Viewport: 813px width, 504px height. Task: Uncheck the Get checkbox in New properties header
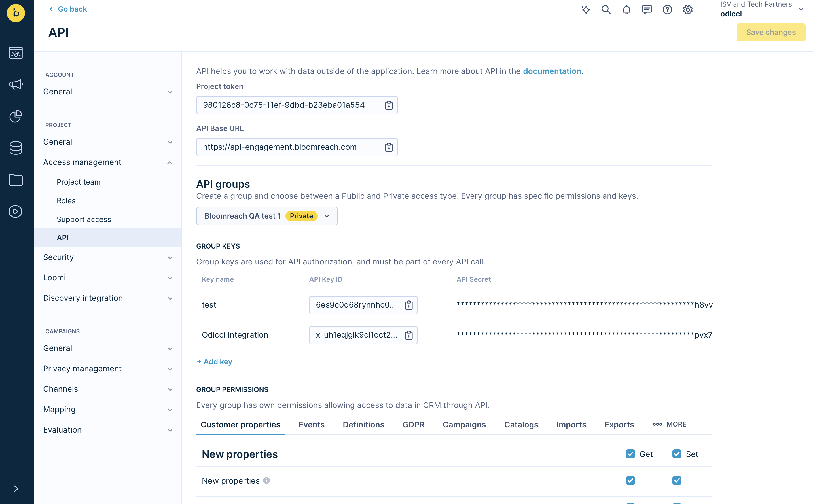point(630,454)
